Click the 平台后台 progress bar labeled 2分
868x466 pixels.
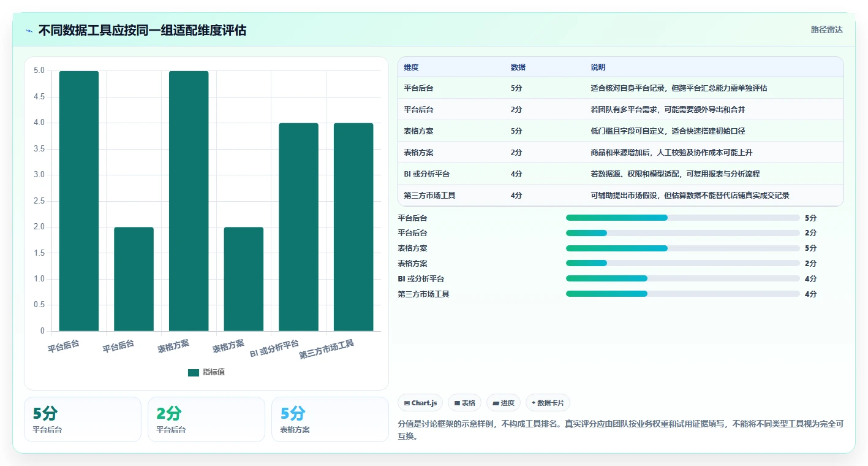click(x=683, y=233)
